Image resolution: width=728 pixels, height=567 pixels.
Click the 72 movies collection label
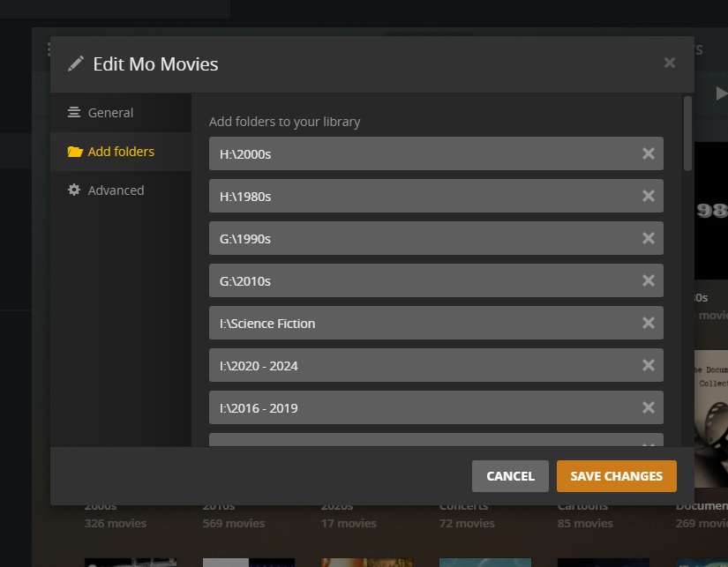(x=467, y=524)
